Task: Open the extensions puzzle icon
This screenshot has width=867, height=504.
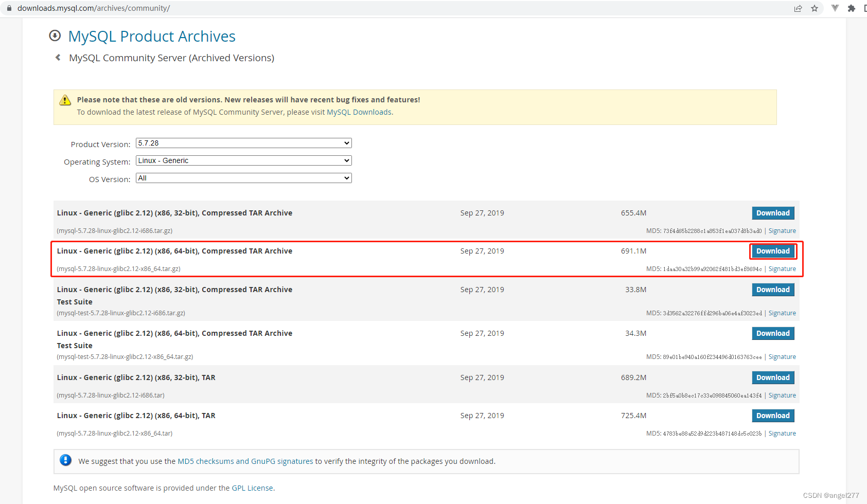Action: [x=852, y=8]
